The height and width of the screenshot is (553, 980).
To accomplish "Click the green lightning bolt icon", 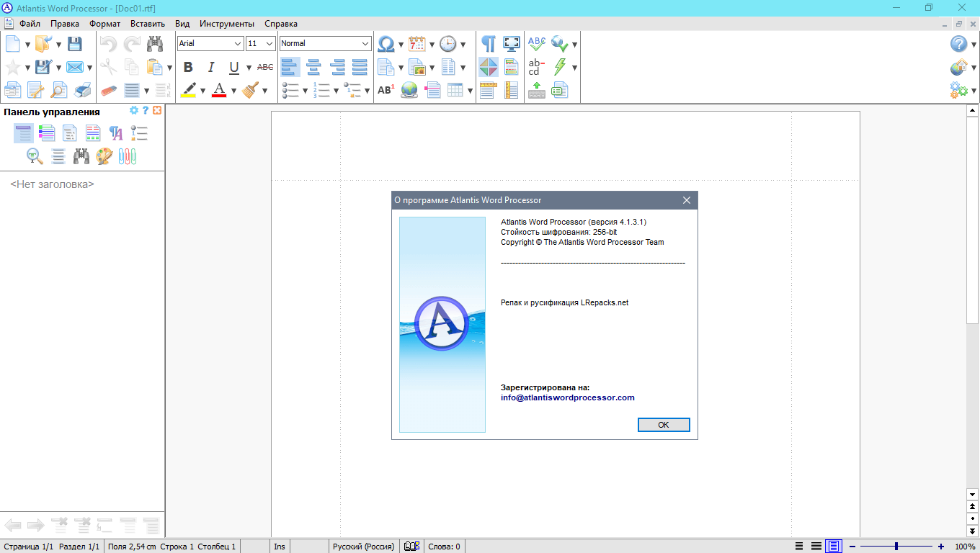I will coord(560,68).
